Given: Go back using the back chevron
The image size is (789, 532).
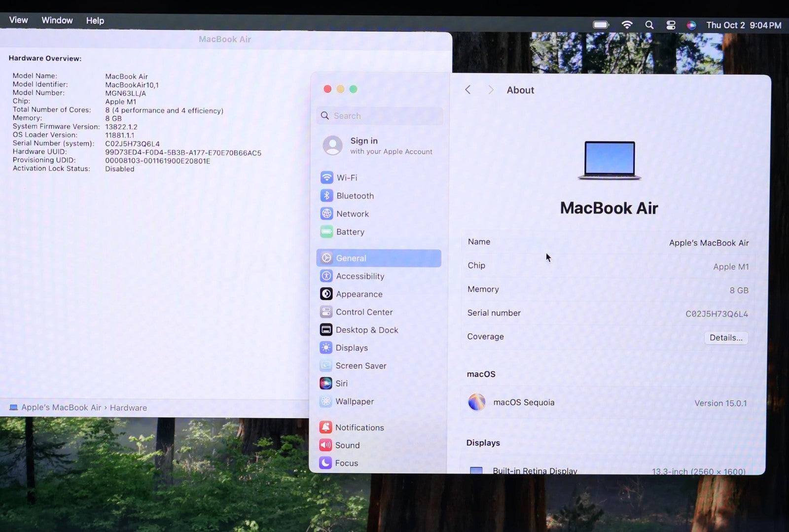Looking at the screenshot, I should pos(468,90).
